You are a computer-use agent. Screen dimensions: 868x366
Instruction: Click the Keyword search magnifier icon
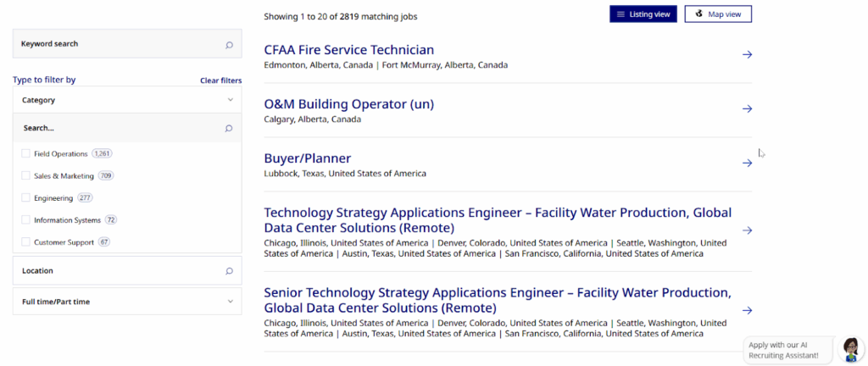pyautogui.click(x=229, y=44)
